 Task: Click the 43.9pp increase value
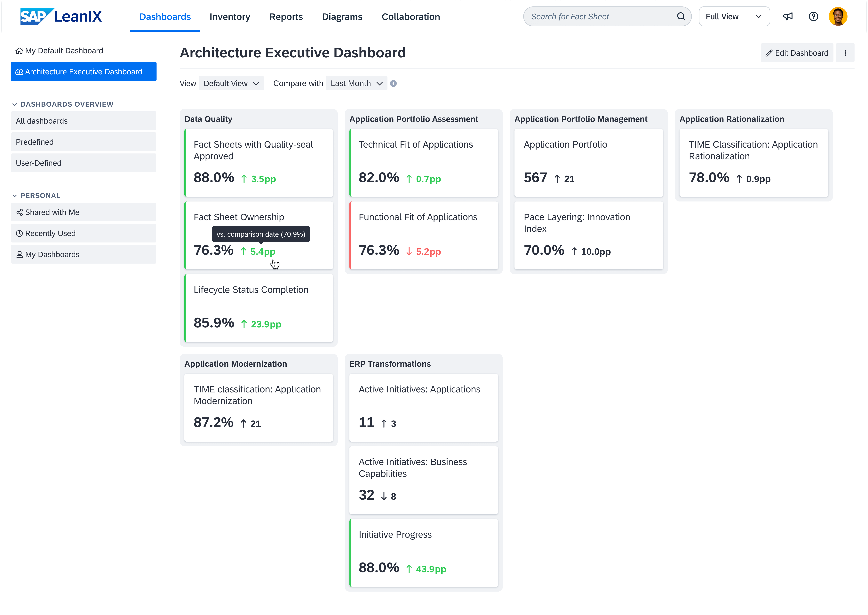pos(431,569)
